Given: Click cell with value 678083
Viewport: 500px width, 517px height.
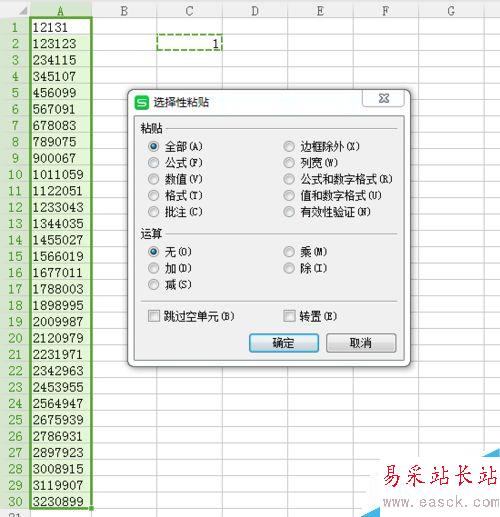Looking at the screenshot, I should (x=61, y=125).
